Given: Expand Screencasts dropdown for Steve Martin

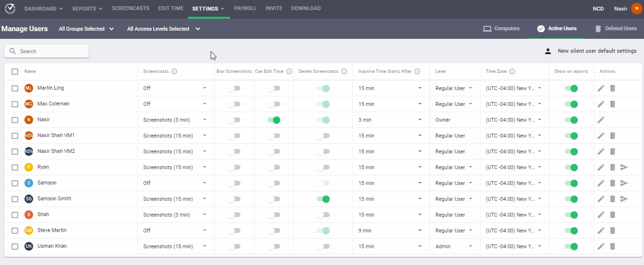Looking at the screenshot, I should pyautogui.click(x=204, y=230).
